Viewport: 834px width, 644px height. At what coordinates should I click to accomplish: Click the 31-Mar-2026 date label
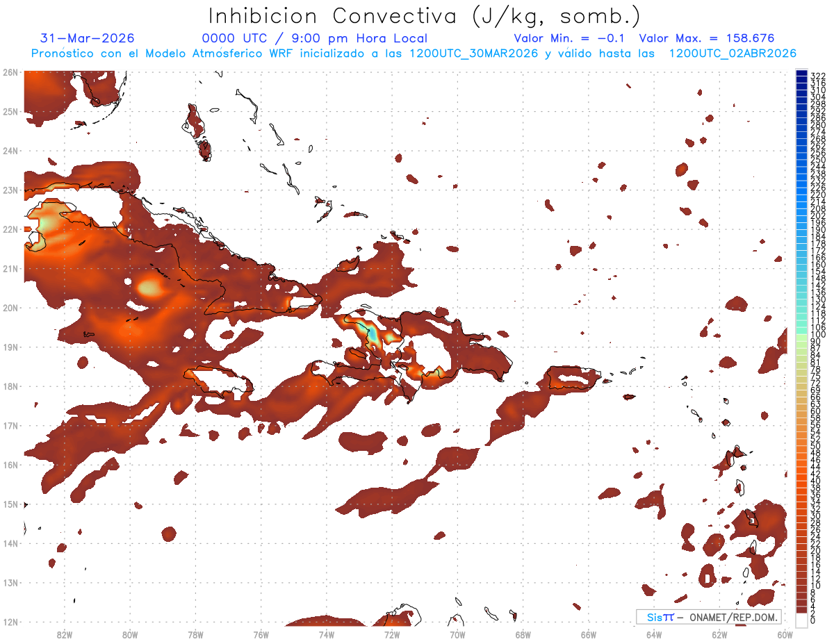(x=88, y=38)
